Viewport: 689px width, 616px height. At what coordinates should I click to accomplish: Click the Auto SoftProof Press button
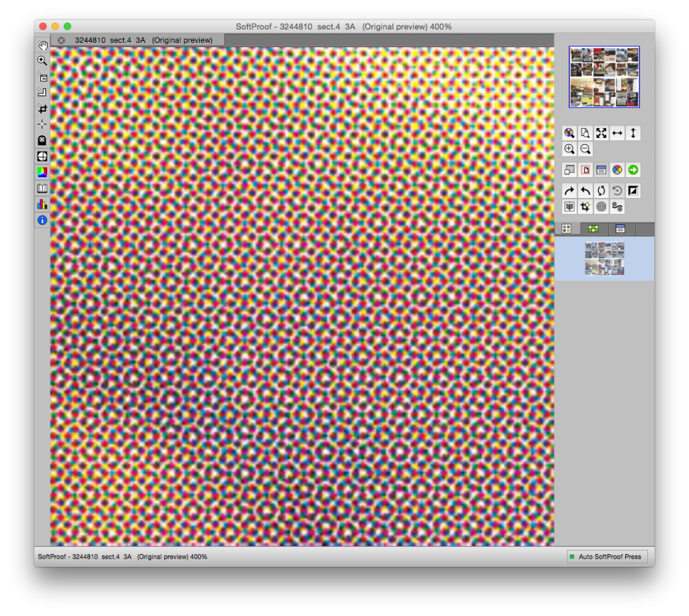(606, 557)
